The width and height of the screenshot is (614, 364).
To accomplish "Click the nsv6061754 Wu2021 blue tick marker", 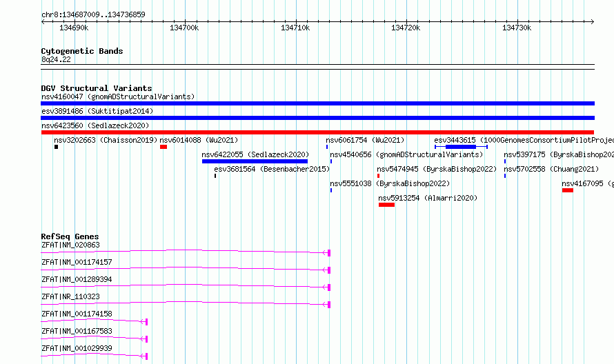I will click(x=327, y=147).
